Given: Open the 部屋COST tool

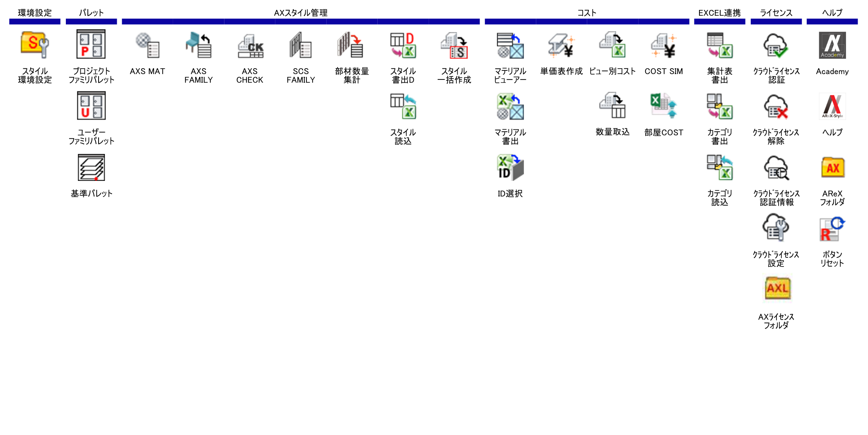Looking at the screenshot, I should tap(663, 106).
